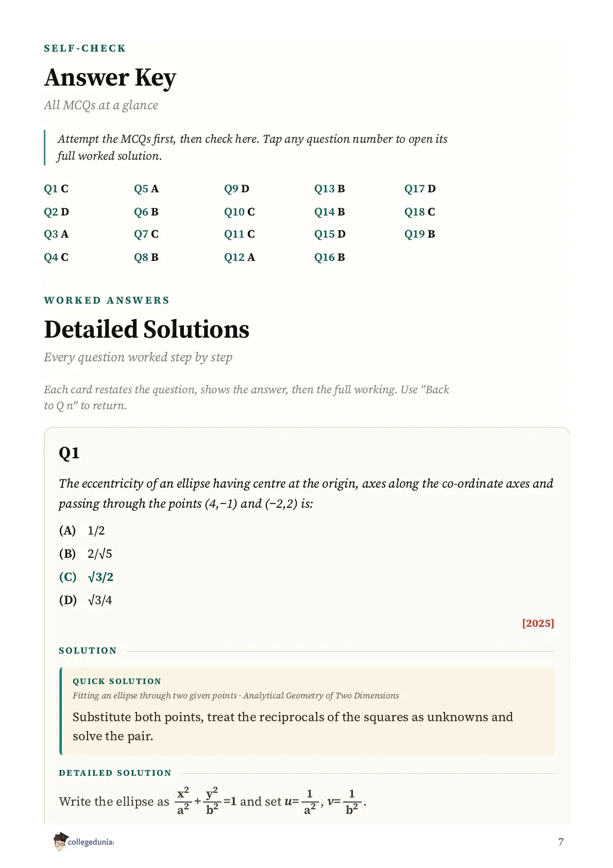
Task: Jump to Q5 worked solution
Action: tap(146, 189)
